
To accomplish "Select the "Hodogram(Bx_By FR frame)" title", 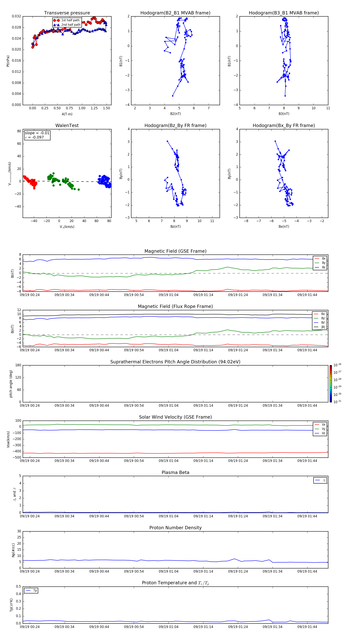I will [x=284, y=125].
